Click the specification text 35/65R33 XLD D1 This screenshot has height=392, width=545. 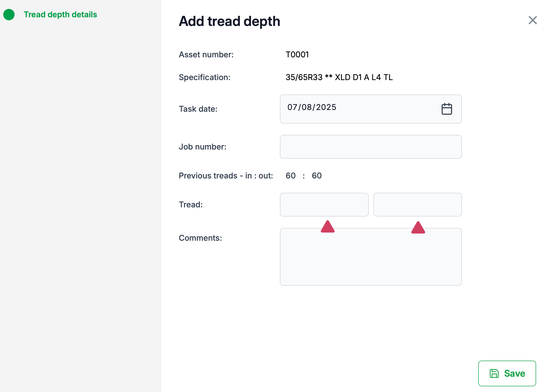click(339, 77)
